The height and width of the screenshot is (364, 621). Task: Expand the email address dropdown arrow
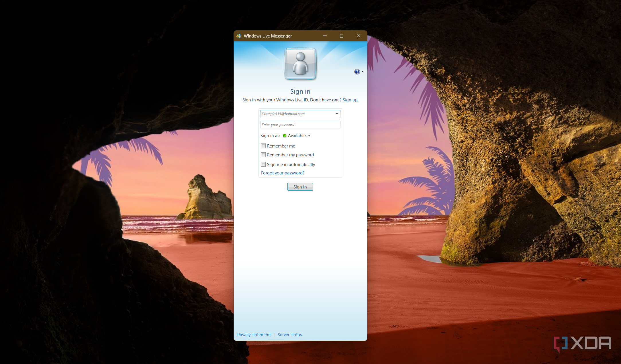click(x=337, y=114)
